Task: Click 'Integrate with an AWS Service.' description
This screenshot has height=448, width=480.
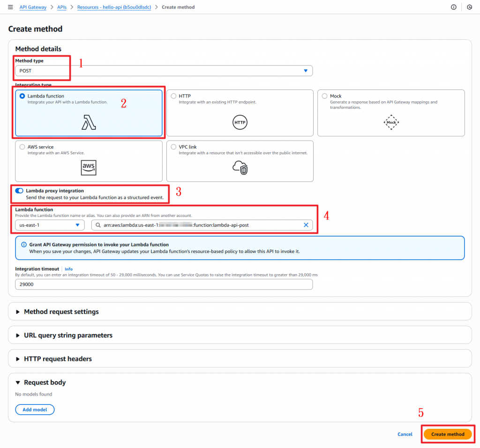Action: click(x=56, y=153)
